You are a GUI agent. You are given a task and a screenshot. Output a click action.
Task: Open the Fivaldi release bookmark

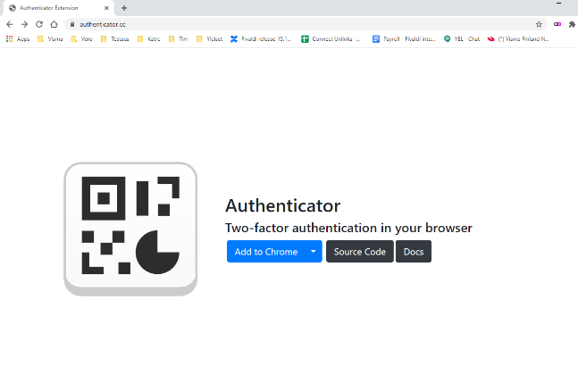click(261, 38)
